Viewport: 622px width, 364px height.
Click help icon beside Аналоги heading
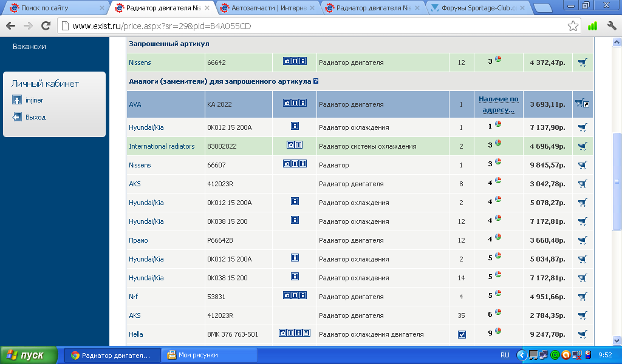pos(316,81)
